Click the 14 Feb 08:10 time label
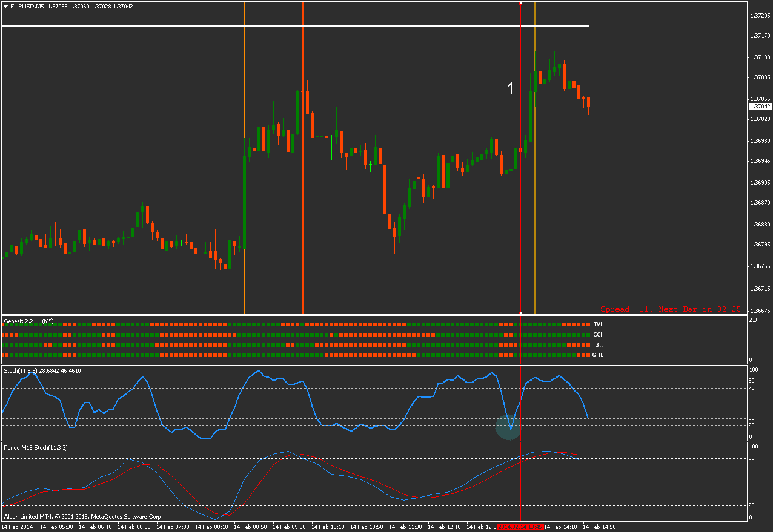The image size is (773, 532). 211,527
